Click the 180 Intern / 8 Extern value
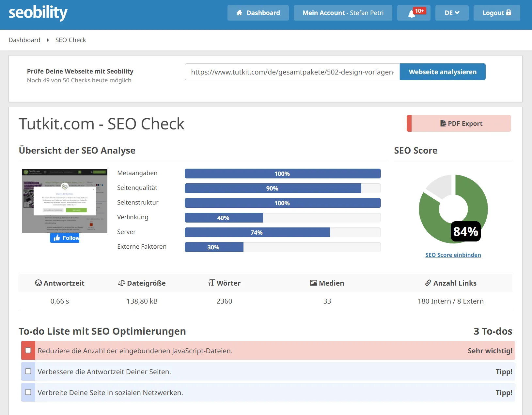The width and height of the screenshot is (532, 415). [x=451, y=301]
